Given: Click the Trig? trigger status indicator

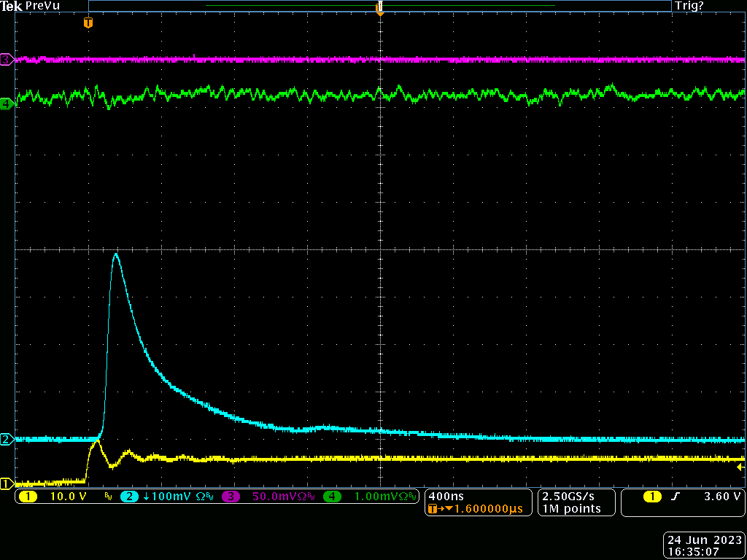Looking at the screenshot, I should [690, 6].
